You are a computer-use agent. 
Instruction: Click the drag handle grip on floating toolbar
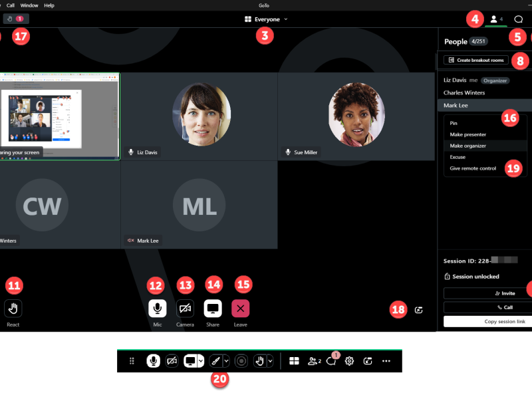(x=132, y=361)
